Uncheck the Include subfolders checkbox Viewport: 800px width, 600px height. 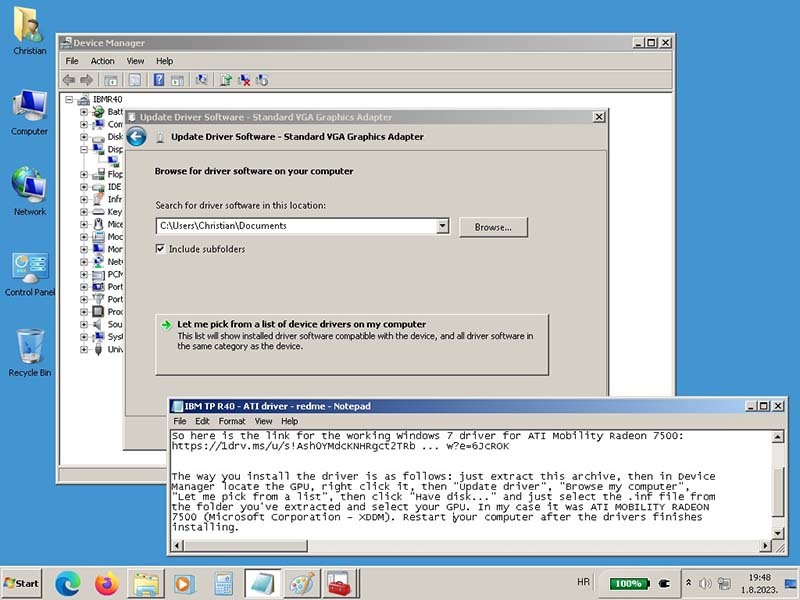(x=160, y=249)
